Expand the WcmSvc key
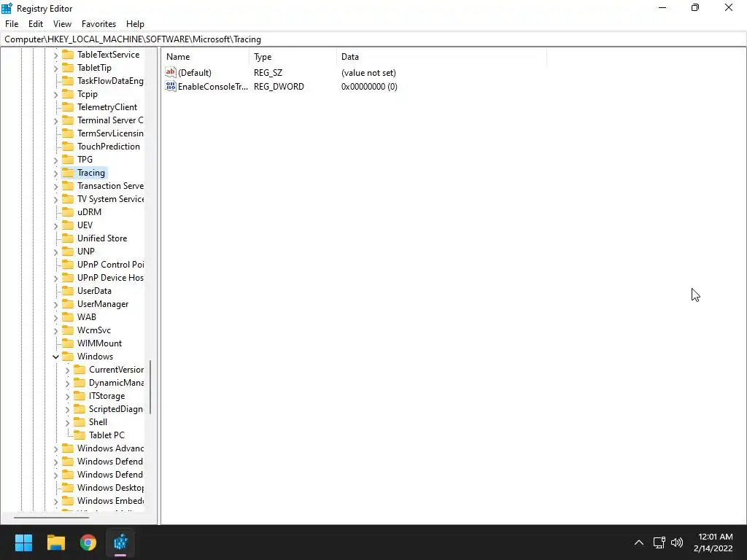This screenshot has height=560, width=747. tap(55, 330)
